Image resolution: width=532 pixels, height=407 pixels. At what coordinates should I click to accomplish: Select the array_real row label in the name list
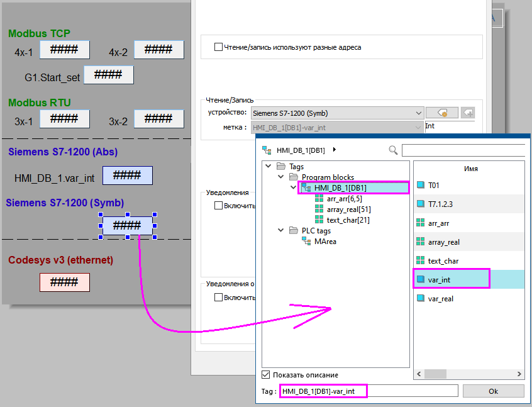tap(444, 242)
